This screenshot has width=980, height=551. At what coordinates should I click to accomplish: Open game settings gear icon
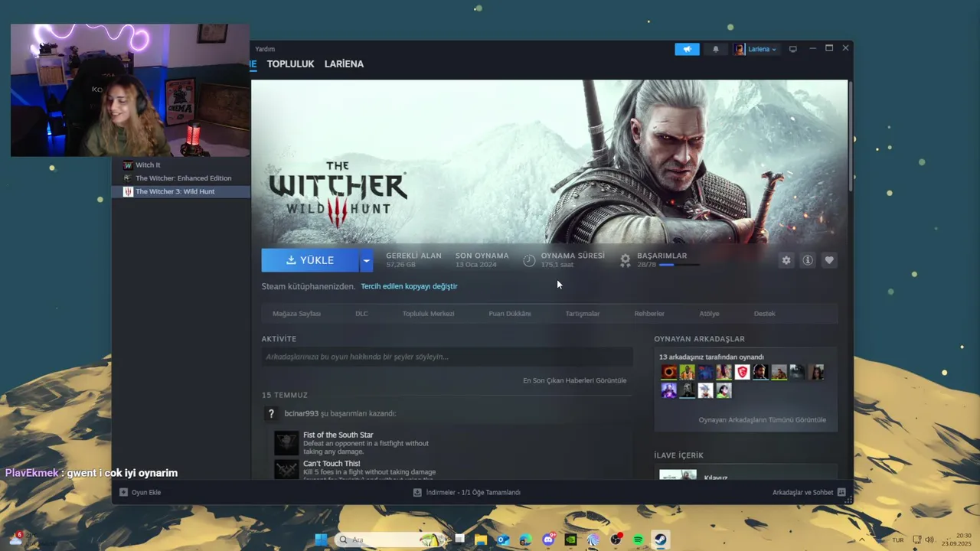[x=786, y=260]
